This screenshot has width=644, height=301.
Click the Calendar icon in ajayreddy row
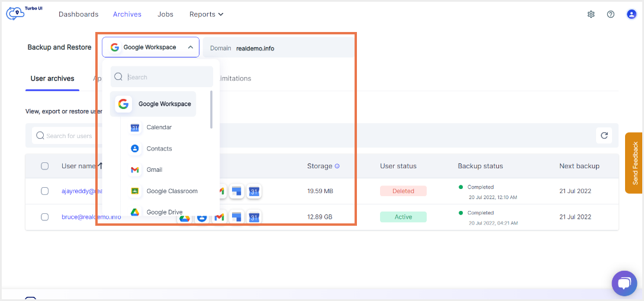tap(255, 191)
